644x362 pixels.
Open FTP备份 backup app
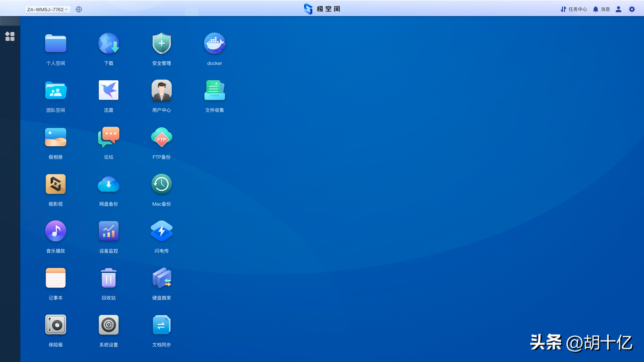point(162,137)
